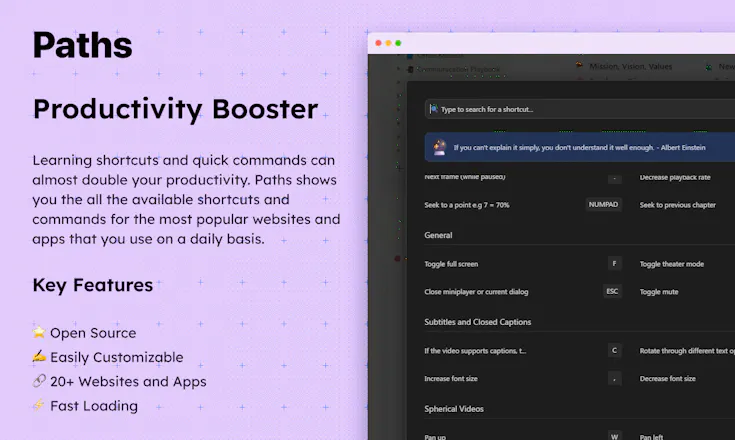Click the 'Easily Customizable' feature text

117,358
